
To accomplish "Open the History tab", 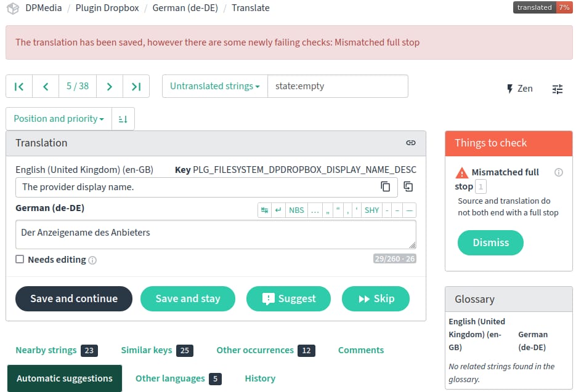I will click(260, 378).
